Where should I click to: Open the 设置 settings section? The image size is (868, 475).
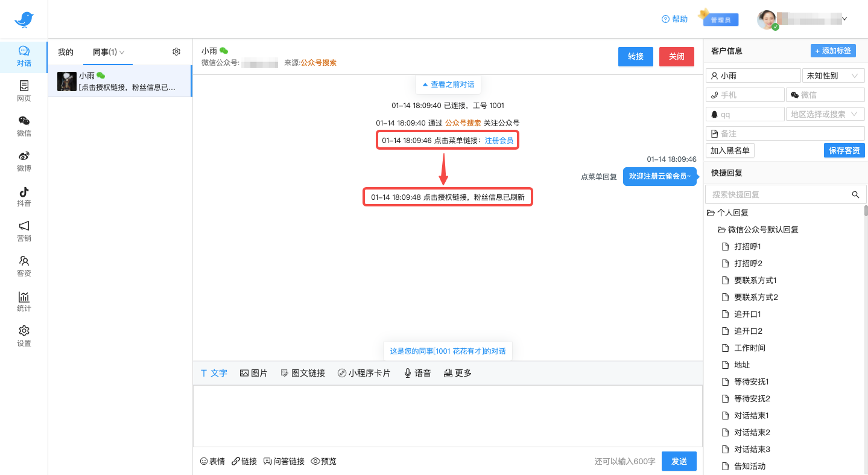click(x=24, y=337)
